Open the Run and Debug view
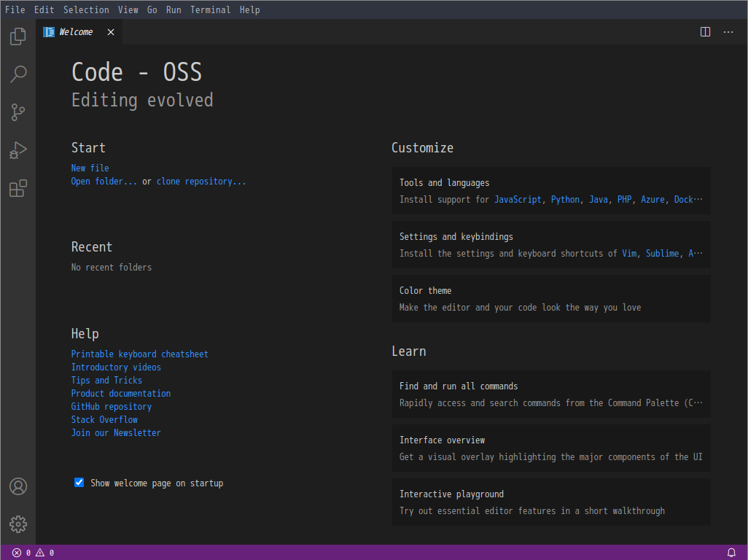The height and width of the screenshot is (560, 748). coord(18,150)
